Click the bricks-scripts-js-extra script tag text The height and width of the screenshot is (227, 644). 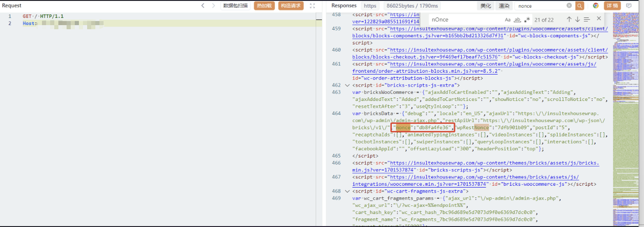(x=406, y=85)
